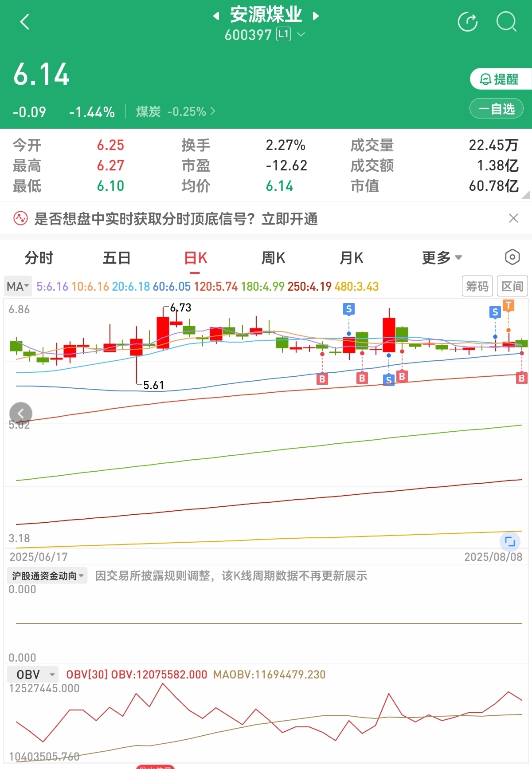Image resolution: width=532 pixels, height=769 pixels.
Task: Tap the 5.61 low price label
Action: 153,385
